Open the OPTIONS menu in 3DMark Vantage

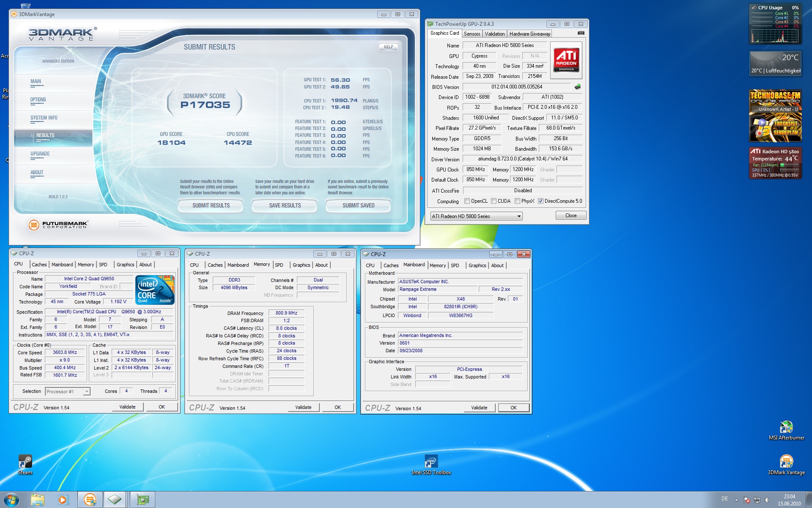(x=38, y=100)
